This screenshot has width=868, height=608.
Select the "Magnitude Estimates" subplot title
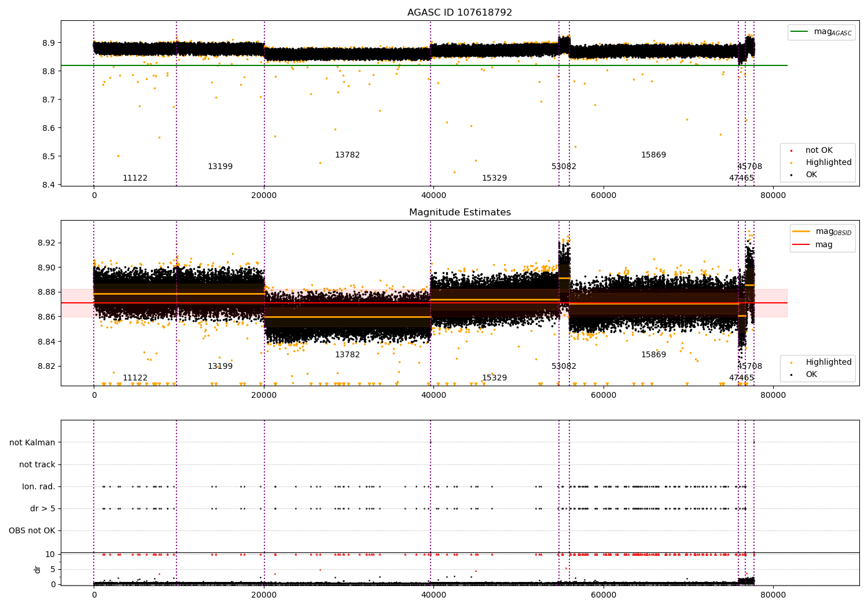tap(459, 213)
